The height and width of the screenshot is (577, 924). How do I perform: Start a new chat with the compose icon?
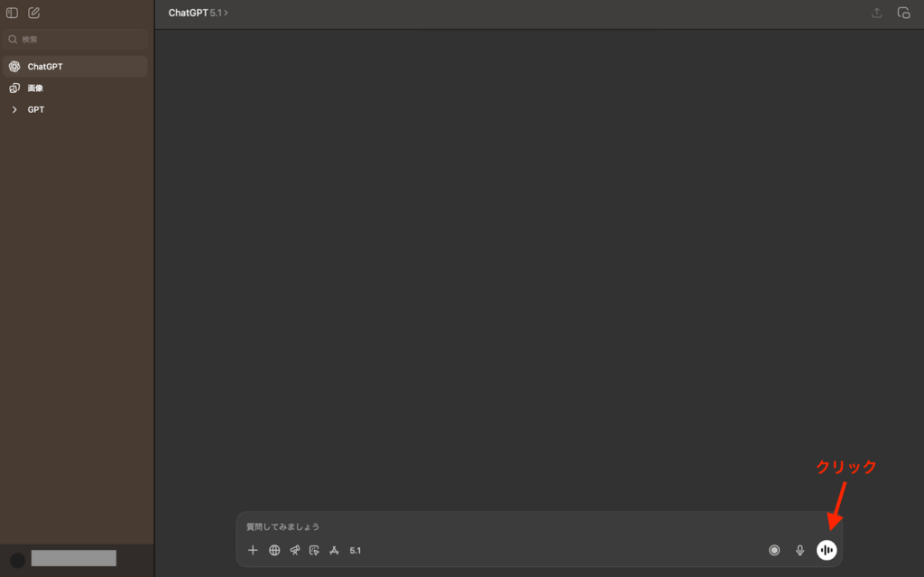point(34,13)
